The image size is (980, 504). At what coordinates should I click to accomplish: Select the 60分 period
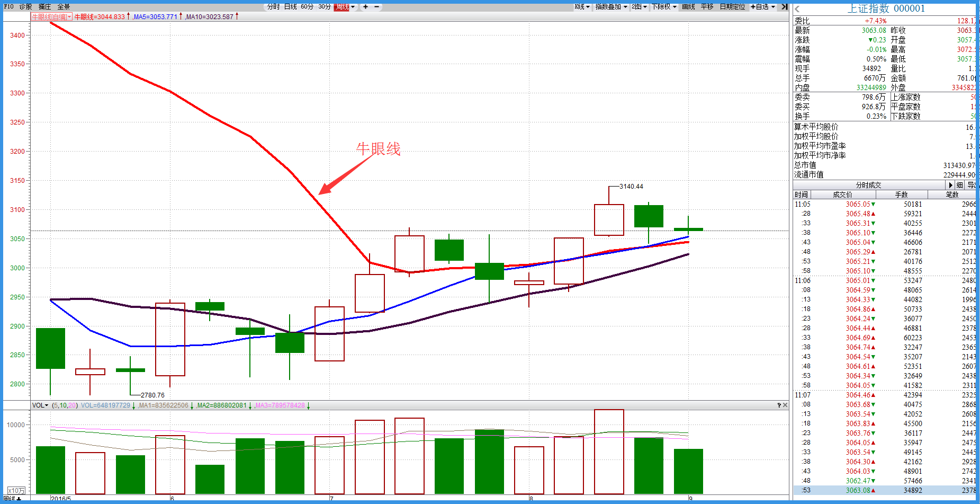(307, 7)
